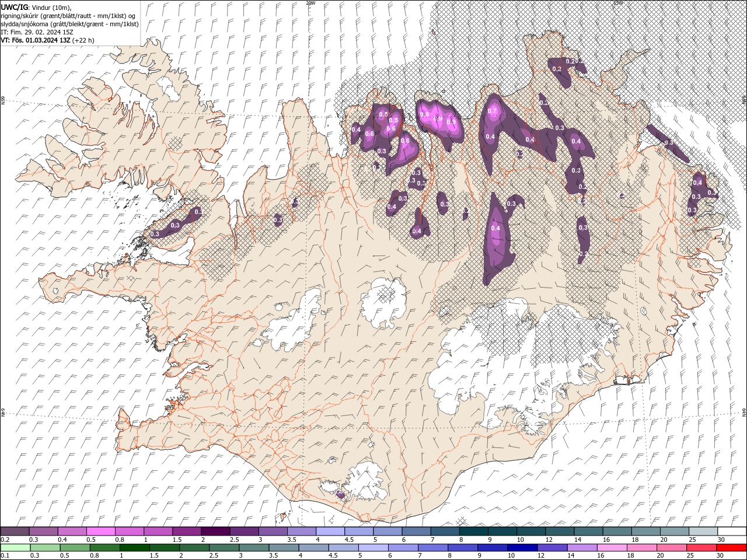Click the 'rigning/skúrir (grænt/blátt/rautt - mm/1klst) og' line

pyautogui.click(x=68, y=15)
